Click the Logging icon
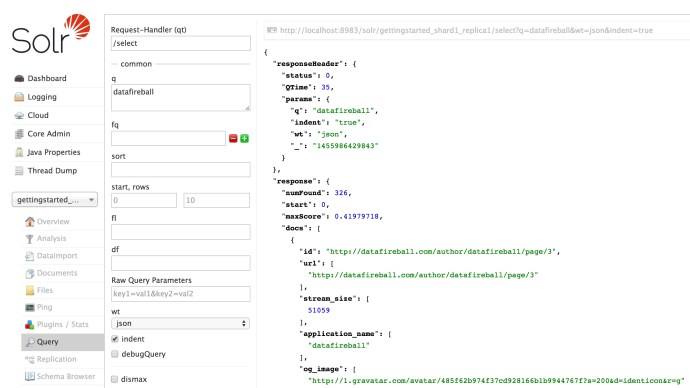Screen dimensions: 690x388 [x=19, y=97]
